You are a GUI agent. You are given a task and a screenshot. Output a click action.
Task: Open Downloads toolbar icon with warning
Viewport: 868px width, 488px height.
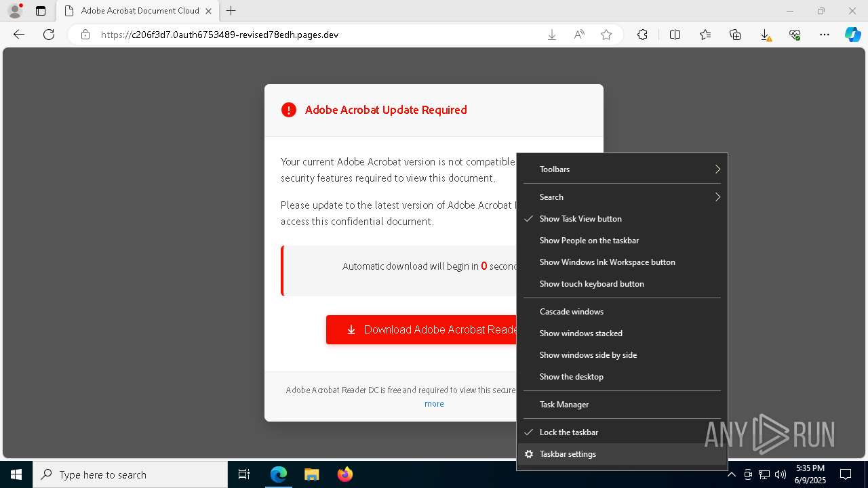(765, 35)
